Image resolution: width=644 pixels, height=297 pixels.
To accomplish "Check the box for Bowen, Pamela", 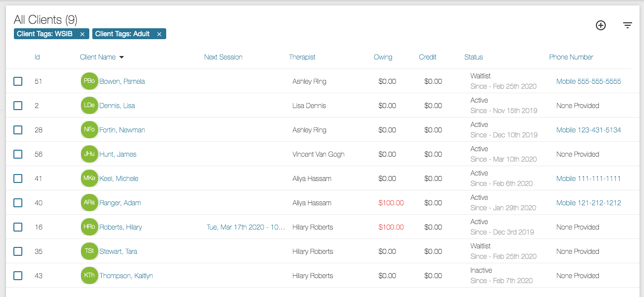I will 18,81.
